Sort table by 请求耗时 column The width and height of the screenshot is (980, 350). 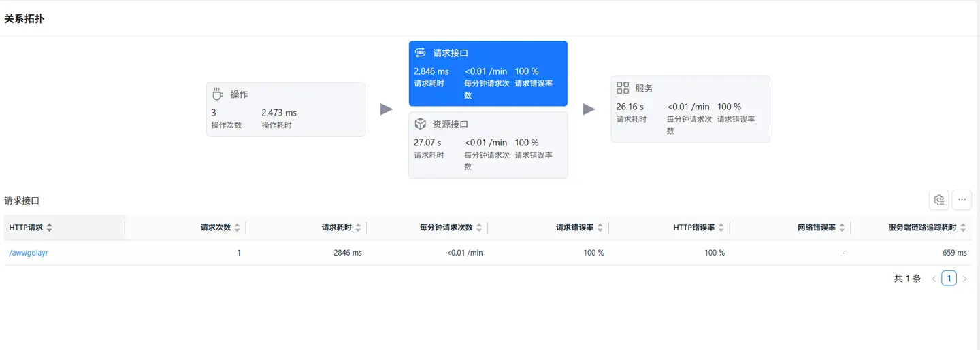click(358, 228)
